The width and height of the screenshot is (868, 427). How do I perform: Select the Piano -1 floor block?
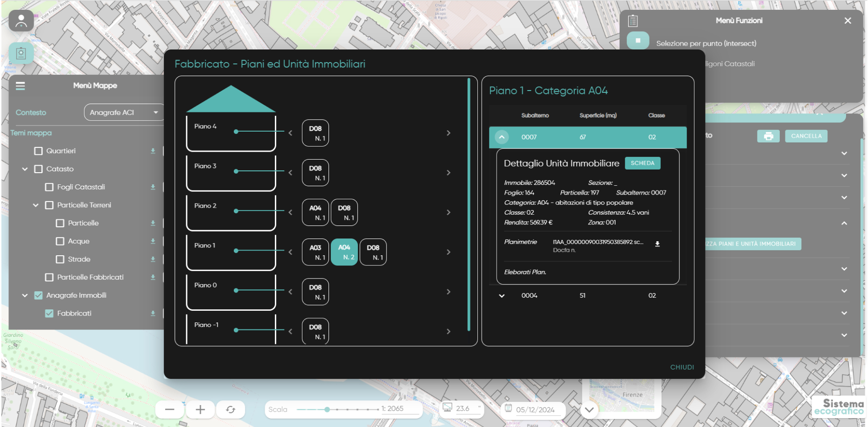231,330
